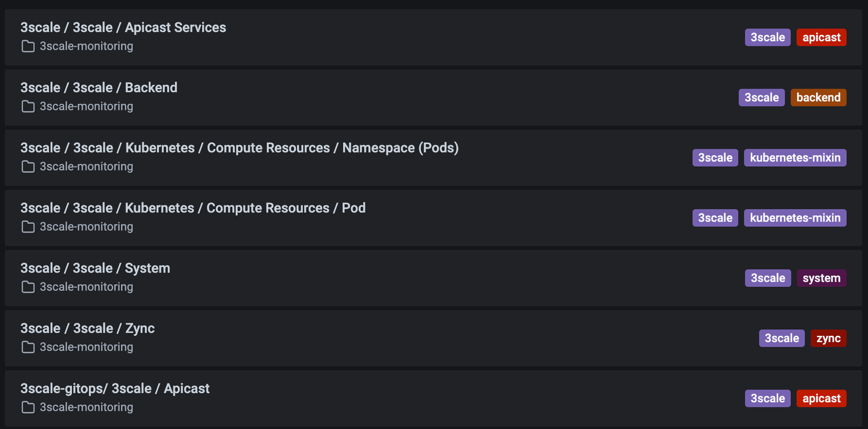Click folder icon under Apicast Services dashboard
The height and width of the screenshot is (429, 868).
tap(27, 46)
